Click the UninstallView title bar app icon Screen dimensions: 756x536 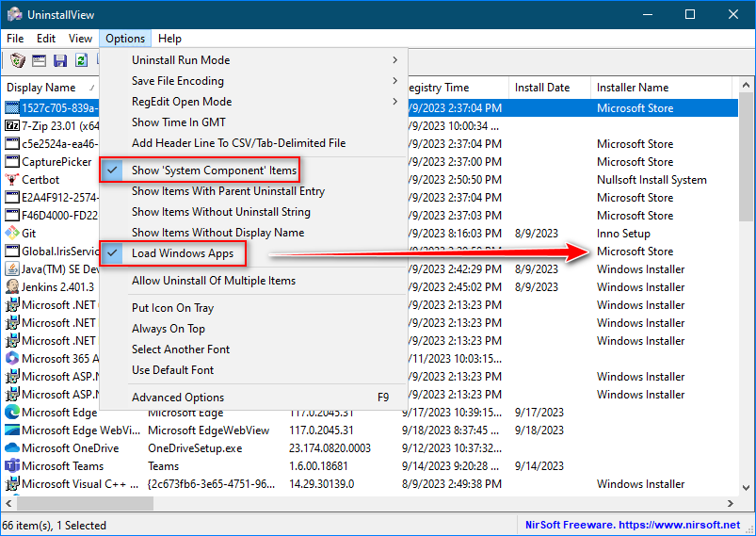click(15, 15)
